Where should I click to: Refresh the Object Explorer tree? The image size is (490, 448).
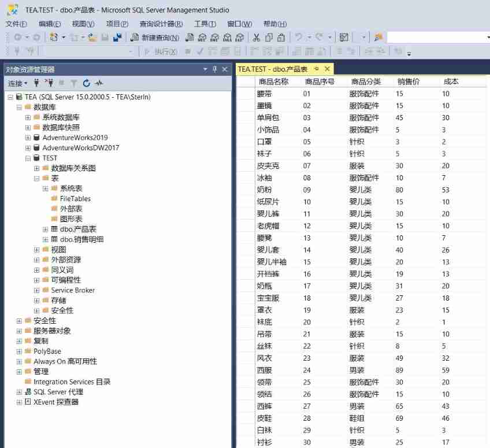(87, 83)
